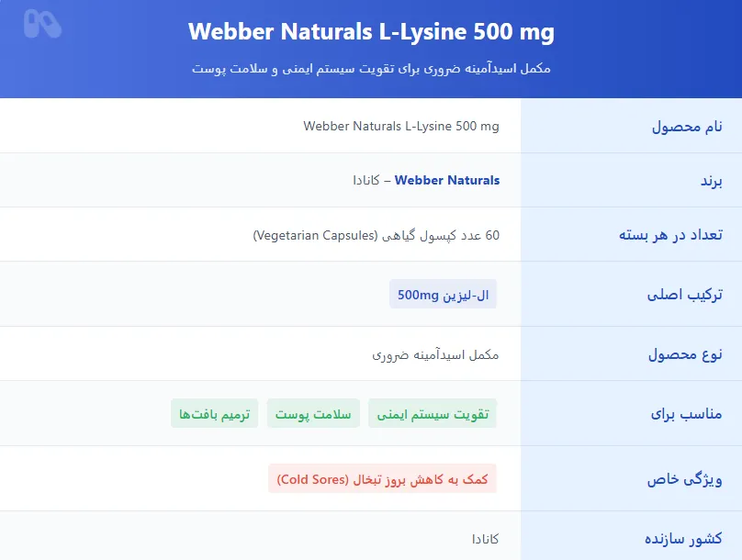Click the مکمل اسیدآمینه ضروری product type value

coord(435,354)
